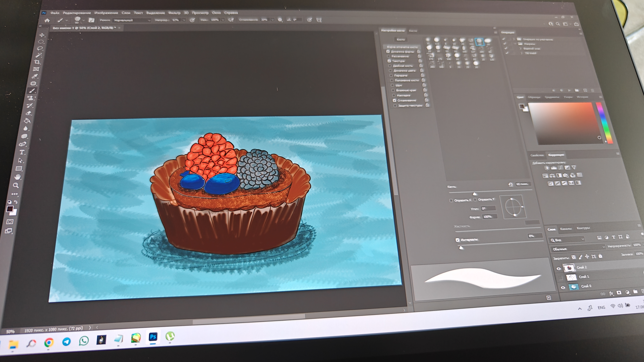Activate the Eraser tool

(29, 113)
